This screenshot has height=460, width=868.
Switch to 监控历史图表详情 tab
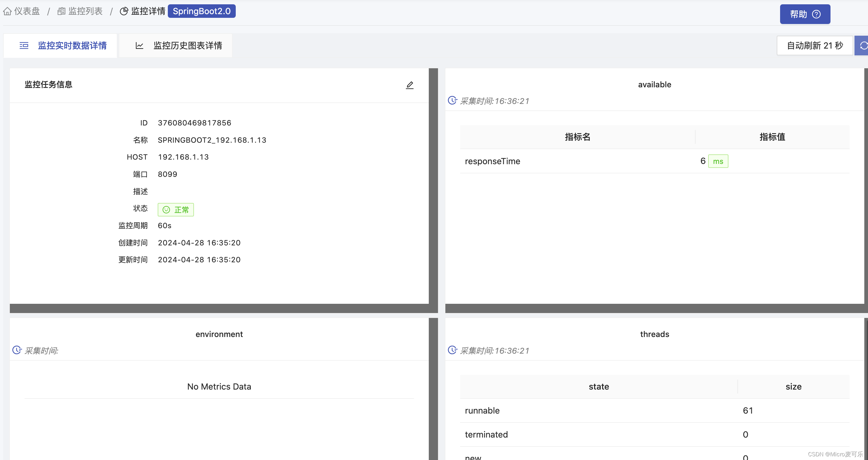pyautogui.click(x=187, y=46)
